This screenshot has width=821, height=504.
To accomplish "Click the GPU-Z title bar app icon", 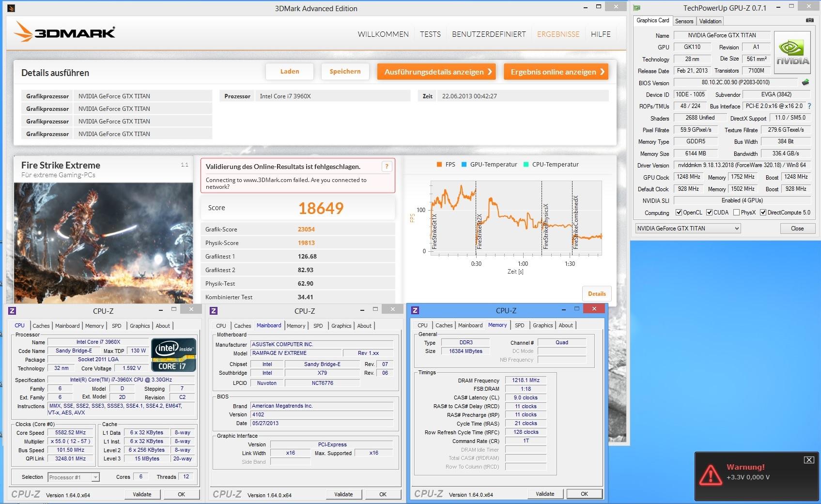I will coord(637,8).
